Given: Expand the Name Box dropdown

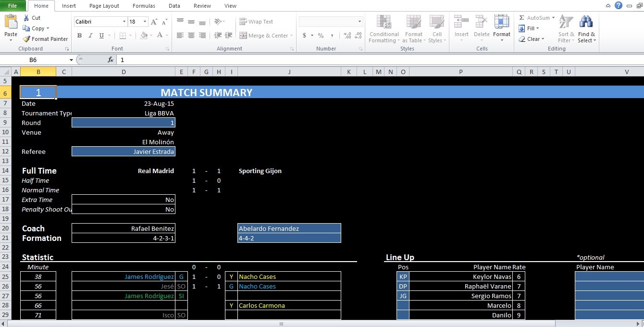Looking at the screenshot, I should (71, 60).
